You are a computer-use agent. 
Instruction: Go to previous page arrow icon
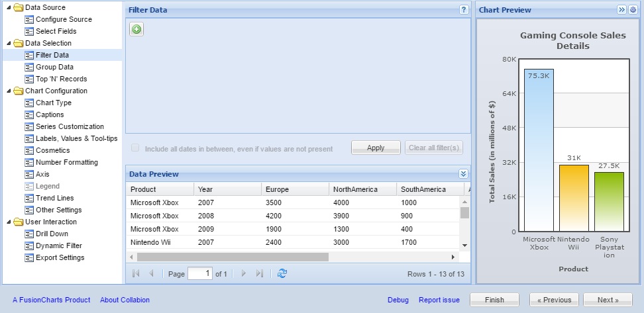point(152,273)
